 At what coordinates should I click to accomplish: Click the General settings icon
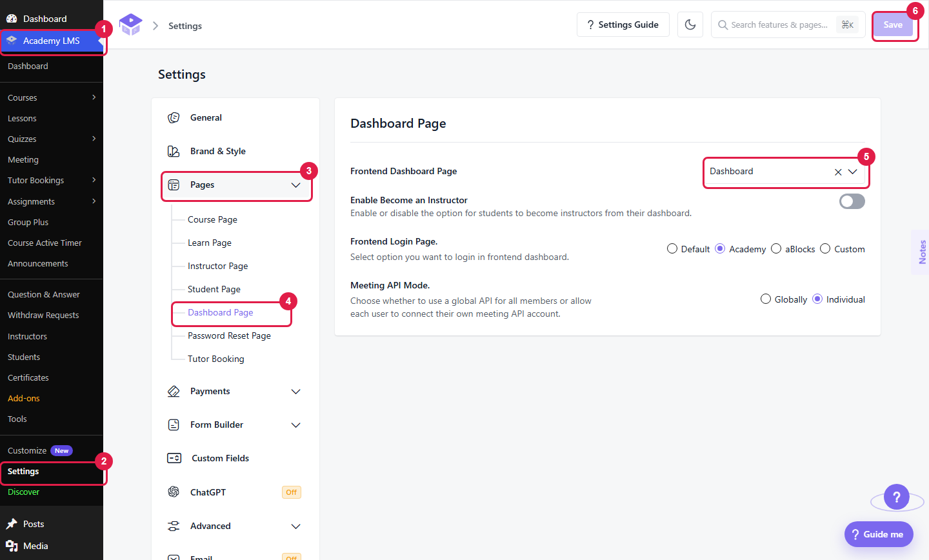(174, 117)
